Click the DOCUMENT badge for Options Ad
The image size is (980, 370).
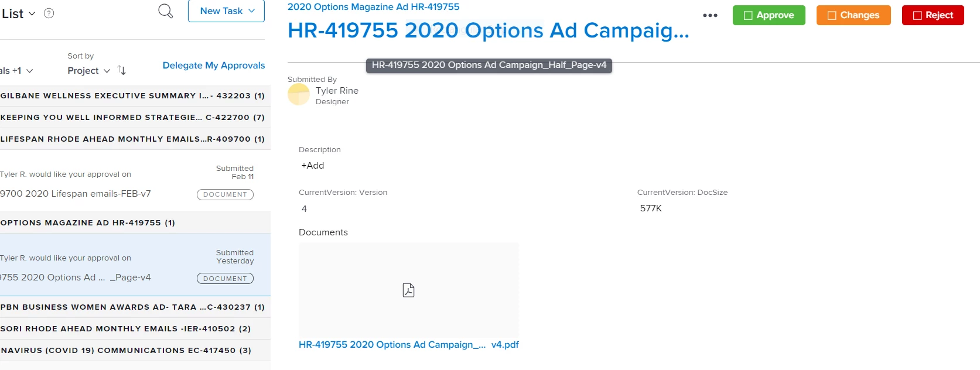tap(225, 279)
